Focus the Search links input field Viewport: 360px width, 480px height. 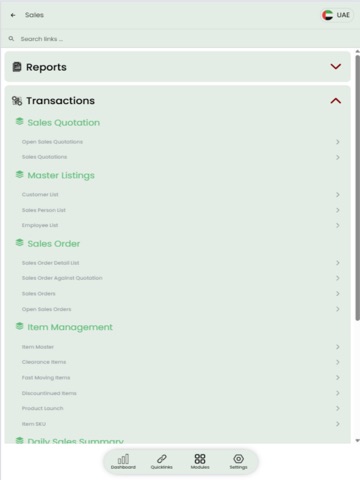point(180,39)
